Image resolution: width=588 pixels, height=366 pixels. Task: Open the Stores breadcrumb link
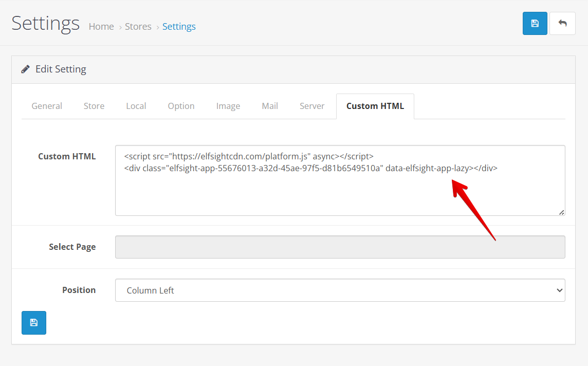[x=138, y=27]
